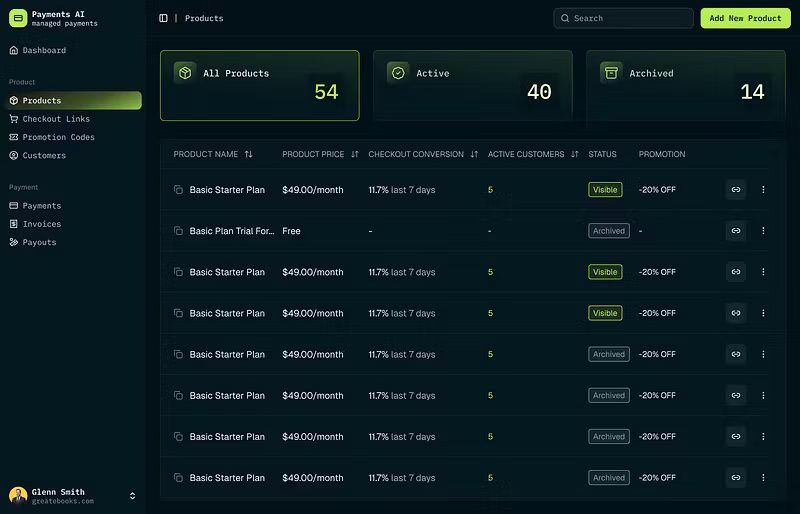
Task: Copy icon beside Basic Plan Trial row
Action: coord(178,231)
